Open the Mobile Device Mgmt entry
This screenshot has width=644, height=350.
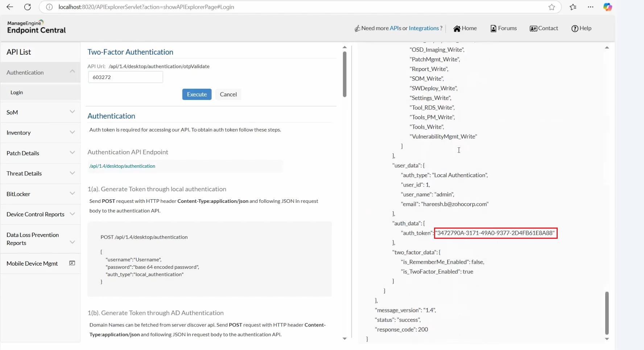[32, 263]
